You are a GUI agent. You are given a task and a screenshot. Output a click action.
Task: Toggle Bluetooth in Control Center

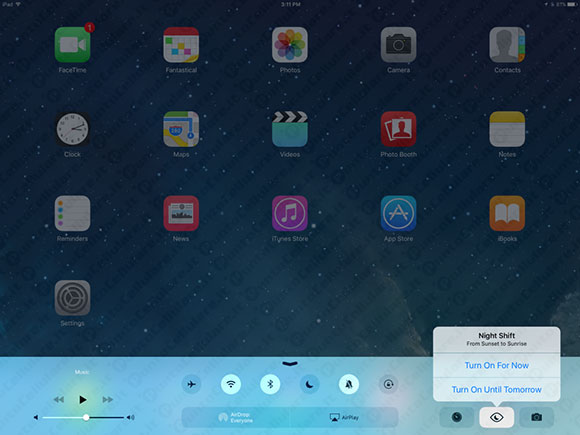(270, 384)
